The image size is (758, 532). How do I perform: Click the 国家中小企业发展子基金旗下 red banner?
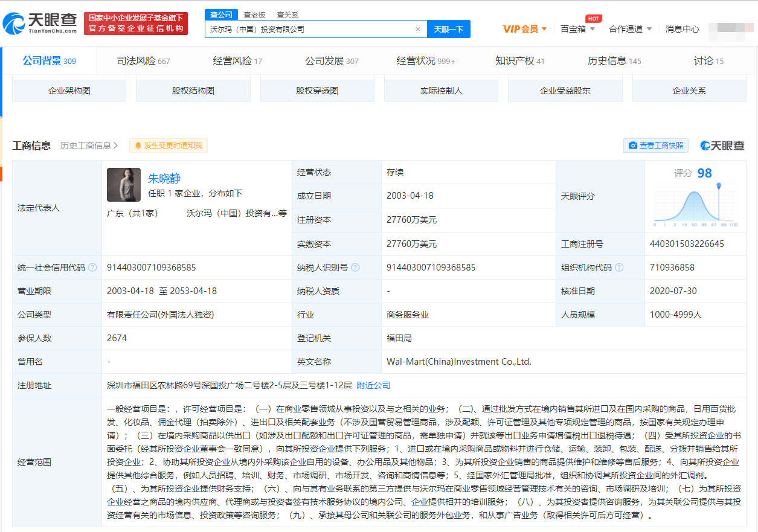click(x=136, y=24)
